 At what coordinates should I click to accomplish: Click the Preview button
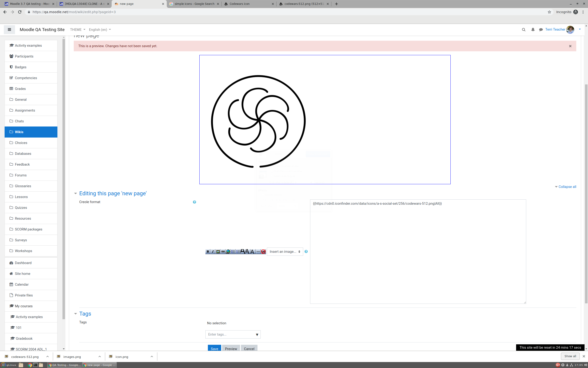231,348
